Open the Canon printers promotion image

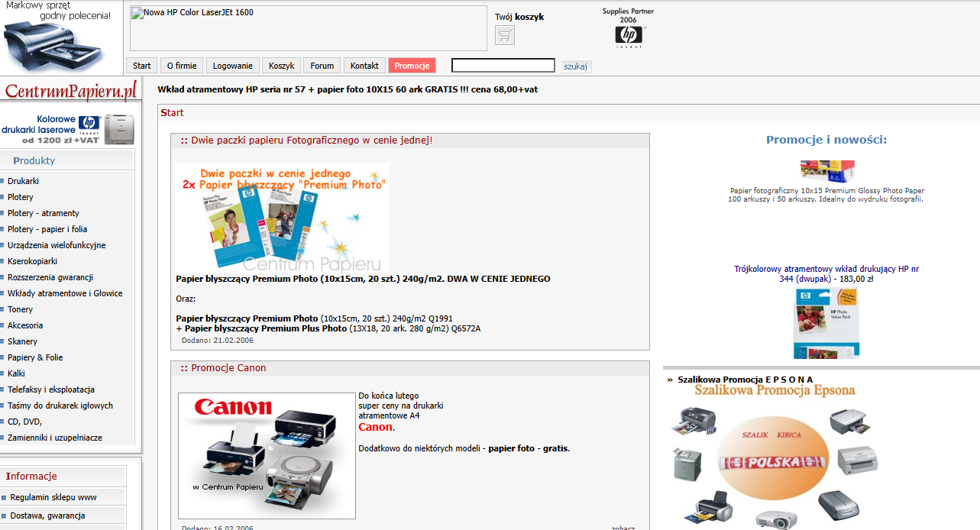click(x=267, y=456)
